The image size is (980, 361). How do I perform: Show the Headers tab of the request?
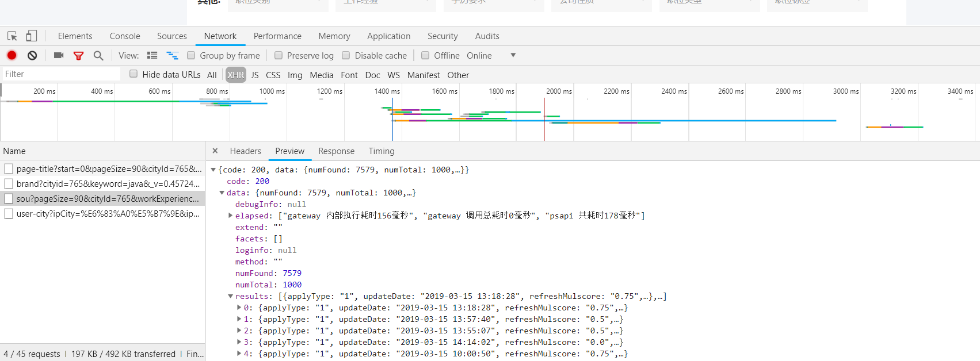click(x=246, y=151)
